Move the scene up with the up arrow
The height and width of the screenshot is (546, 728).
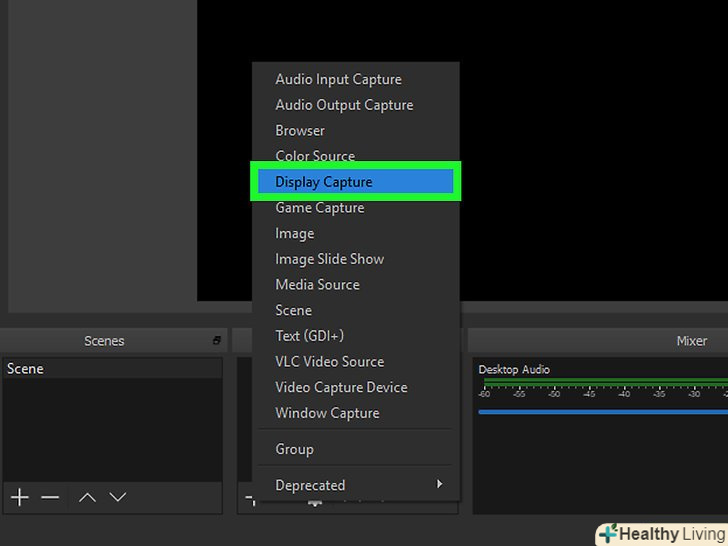tap(88, 497)
